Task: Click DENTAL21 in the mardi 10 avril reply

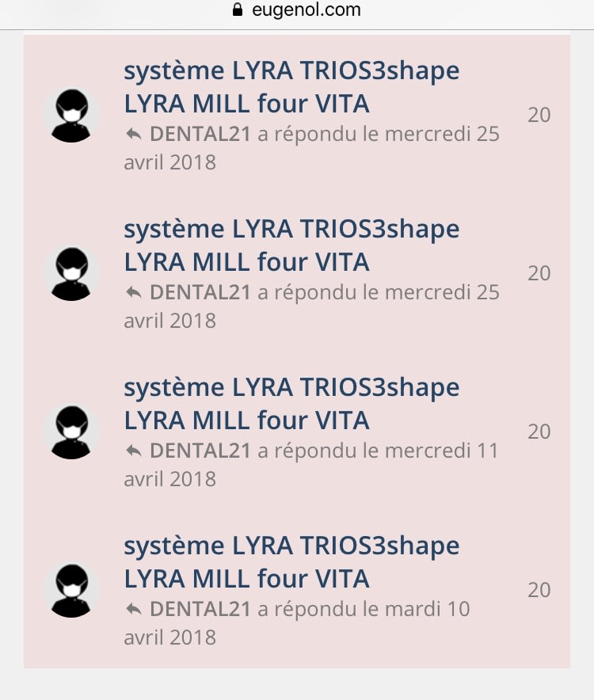Action: point(200,609)
